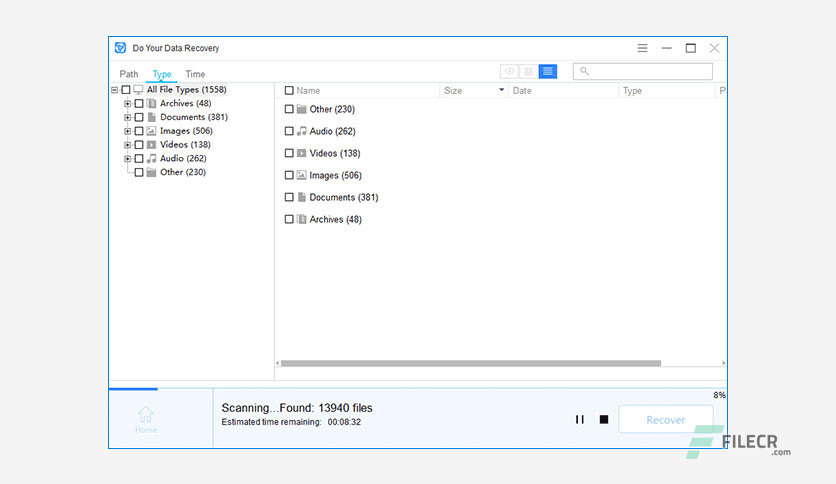Check All File Types checkbox in tree
The height and width of the screenshot is (484, 836).
coord(126,90)
